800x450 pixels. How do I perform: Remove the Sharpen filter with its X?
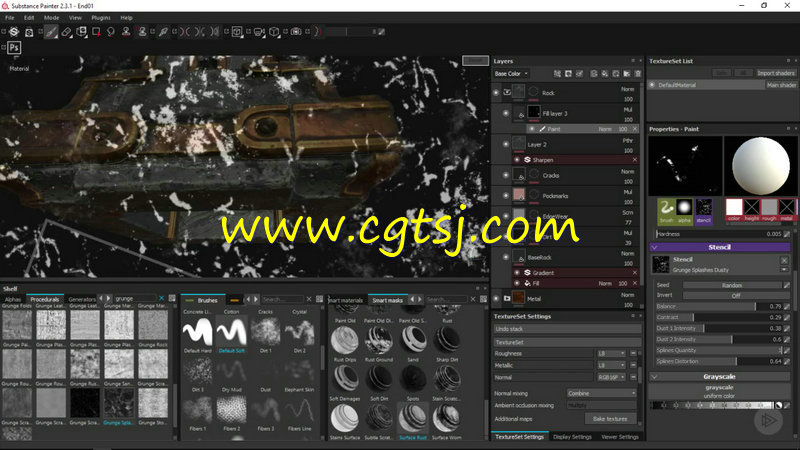click(635, 160)
